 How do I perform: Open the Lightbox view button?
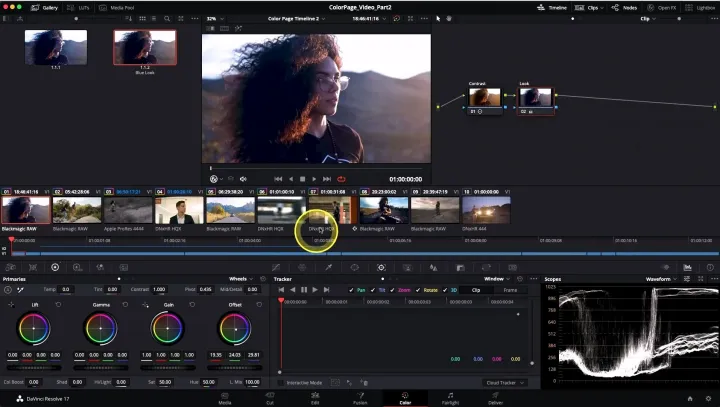coord(700,8)
